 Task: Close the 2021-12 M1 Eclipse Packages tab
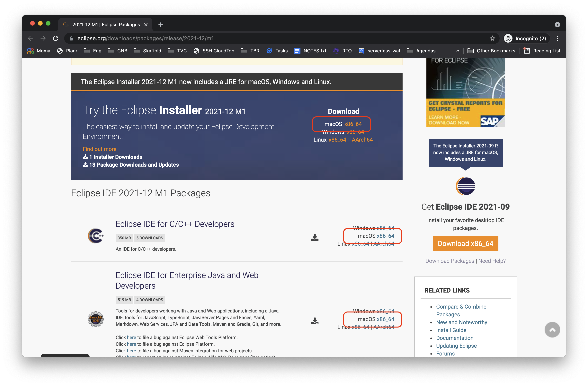tap(146, 24)
